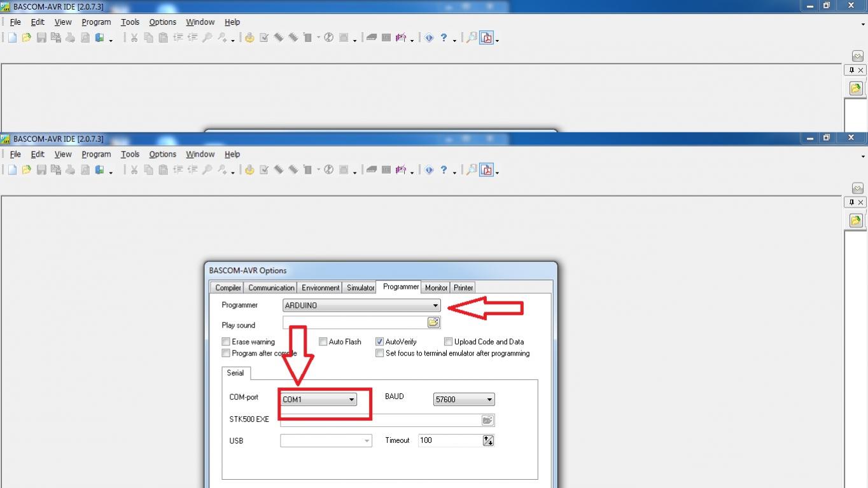
Task: Click the Timeout spinner arrows
Action: 488,440
